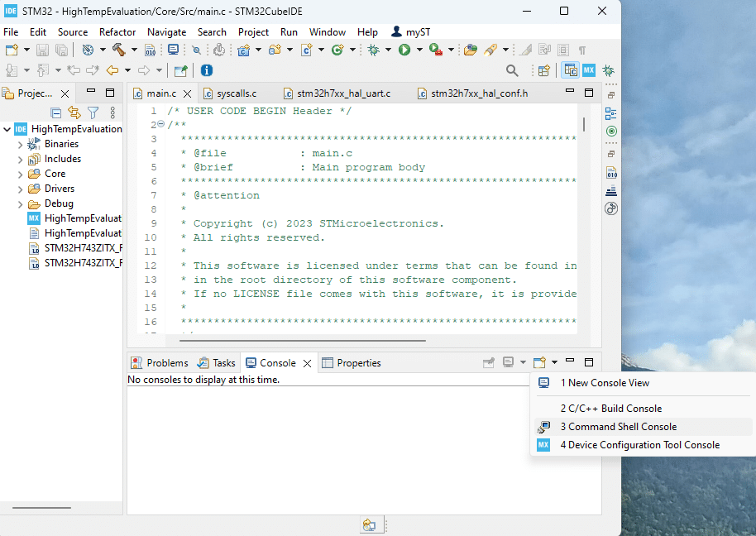Click Collapse All in Project Explorer
The width and height of the screenshot is (756, 536).
(56, 112)
